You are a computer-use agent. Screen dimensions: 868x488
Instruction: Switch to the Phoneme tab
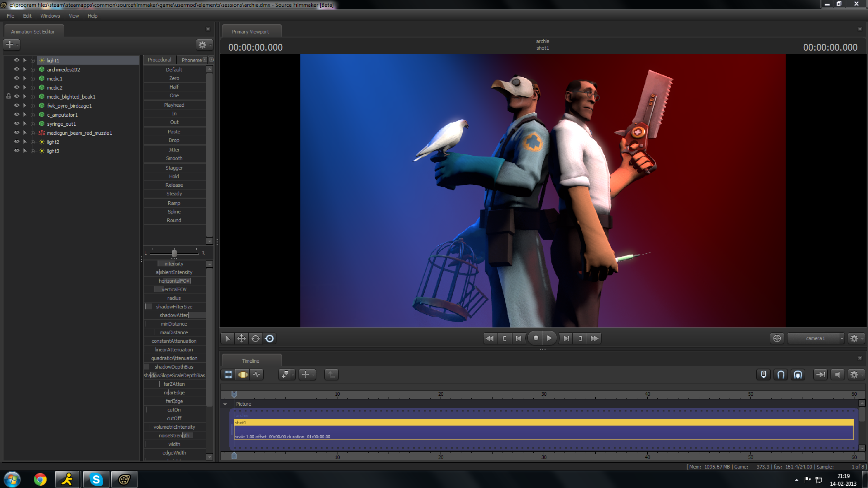coord(192,60)
